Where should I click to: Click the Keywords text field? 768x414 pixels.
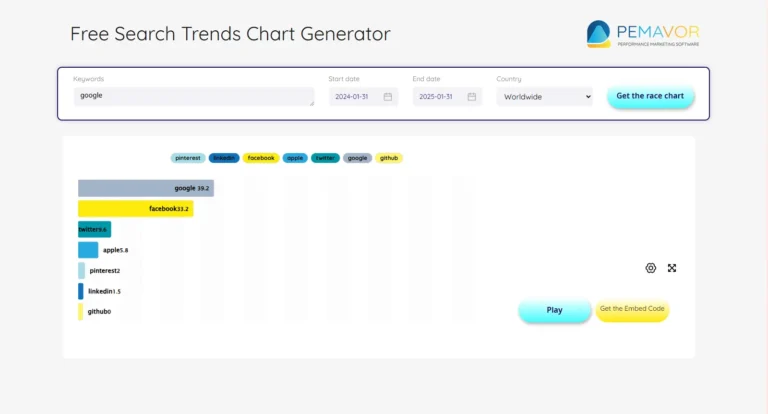click(x=194, y=96)
